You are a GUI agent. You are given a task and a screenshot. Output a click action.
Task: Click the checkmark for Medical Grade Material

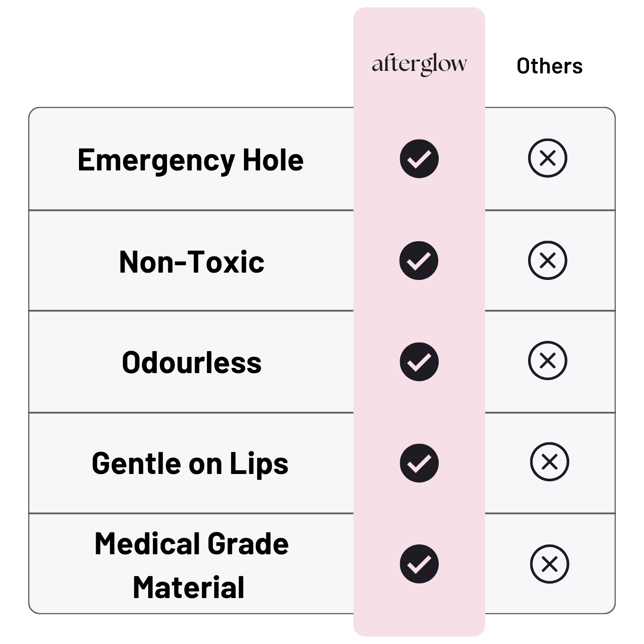(419, 564)
